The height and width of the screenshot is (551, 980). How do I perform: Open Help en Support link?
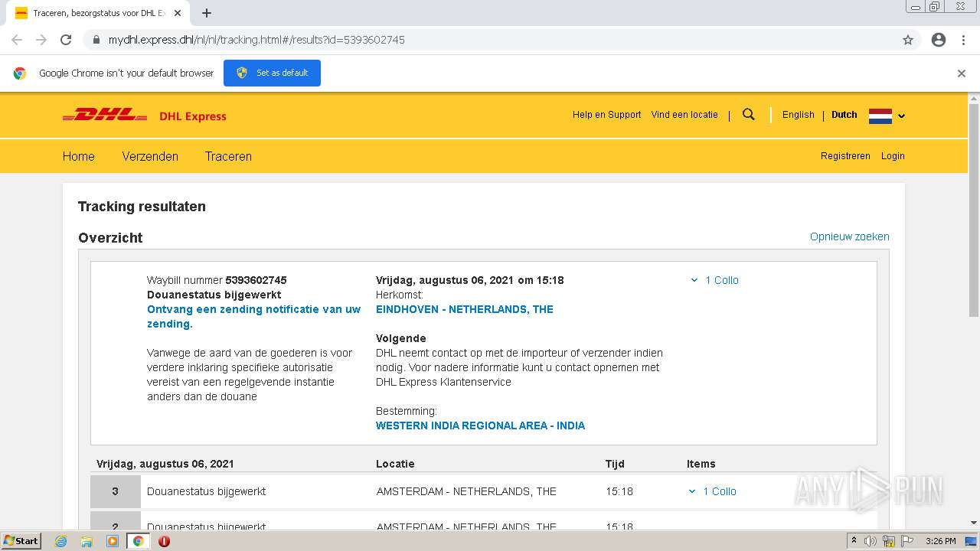pos(607,115)
